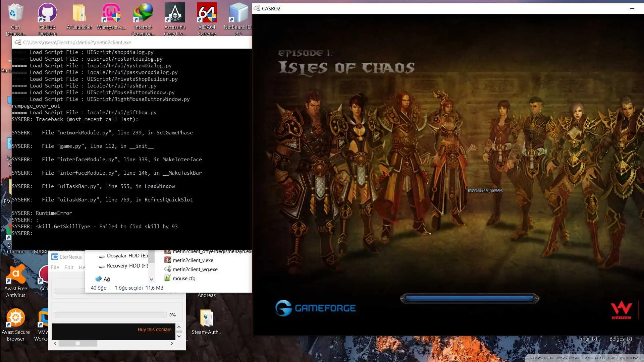The width and height of the screenshot is (644, 362).
Task: Minimize the CASRO2 game window
Action: [632, 8]
